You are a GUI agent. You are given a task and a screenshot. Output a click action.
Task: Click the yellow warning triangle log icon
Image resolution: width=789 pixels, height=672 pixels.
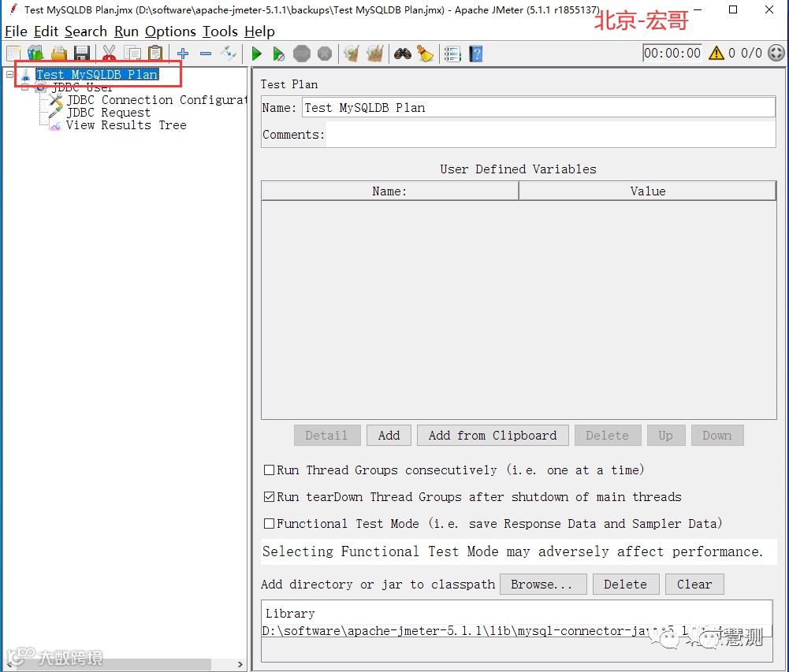pos(716,53)
